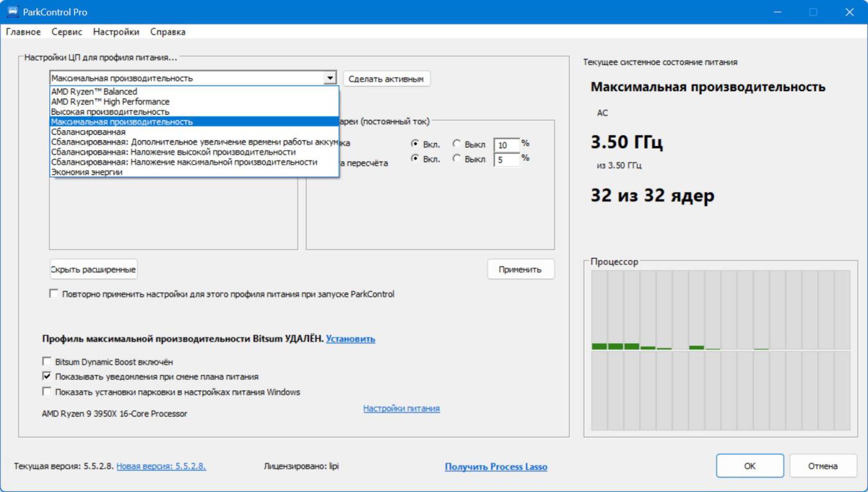
Task: Open the Настройки menu
Action: point(116,32)
